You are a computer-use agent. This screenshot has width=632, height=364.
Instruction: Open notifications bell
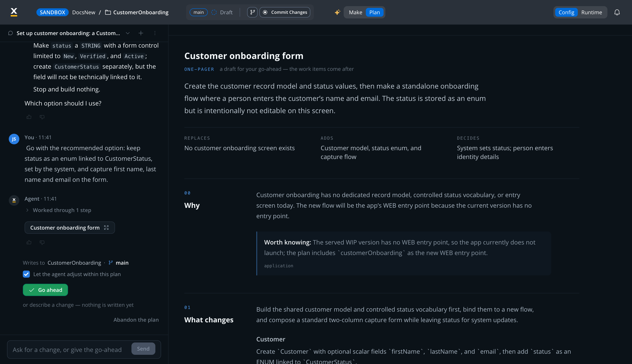coord(617,12)
